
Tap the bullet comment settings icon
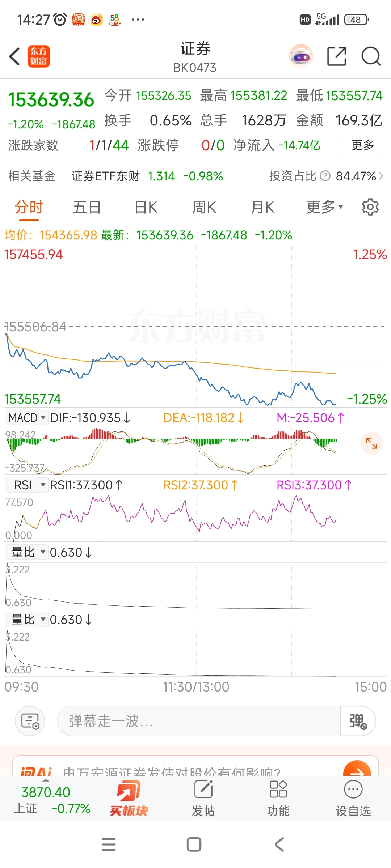click(x=30, y=721)
